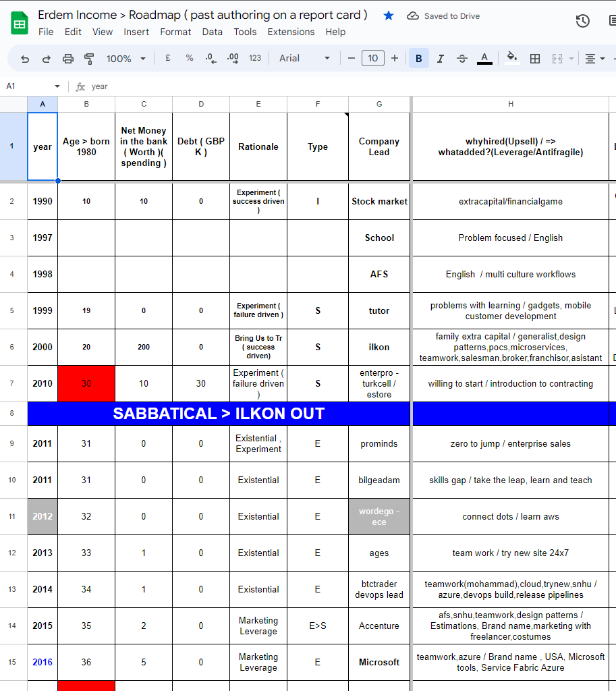
Task: Toggle strikethrough formatting
Action: click(x=461, y=58)
